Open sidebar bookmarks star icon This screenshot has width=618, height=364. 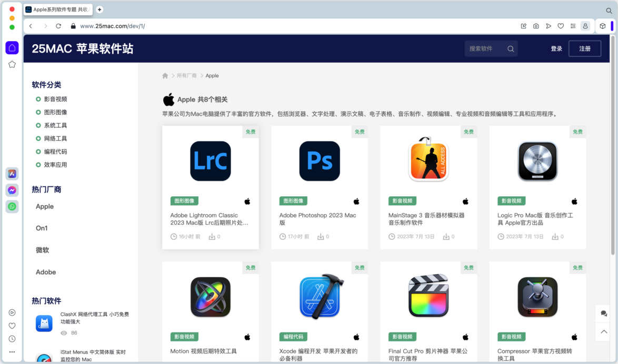12,64
